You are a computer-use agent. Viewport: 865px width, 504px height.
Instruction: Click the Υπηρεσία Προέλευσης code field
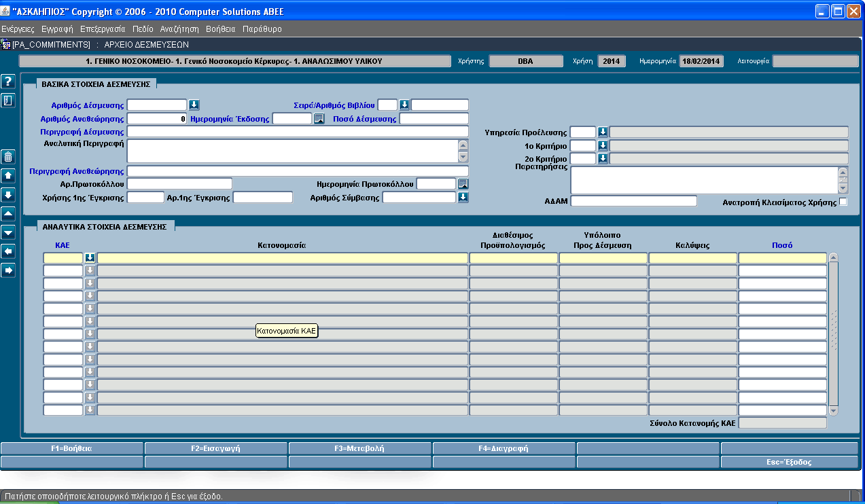pos(583,132)
